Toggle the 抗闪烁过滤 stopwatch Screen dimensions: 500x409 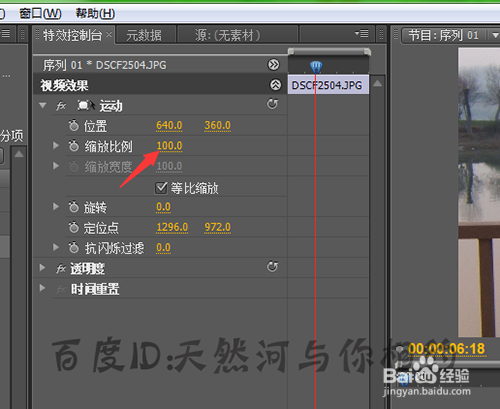pos(74,248)
